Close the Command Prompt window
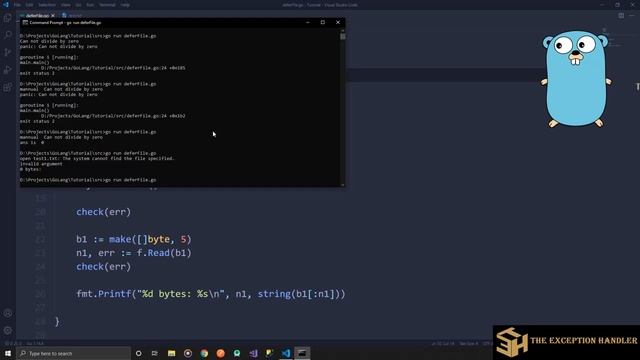Viewport: 640px width, 360px height. 338,22
